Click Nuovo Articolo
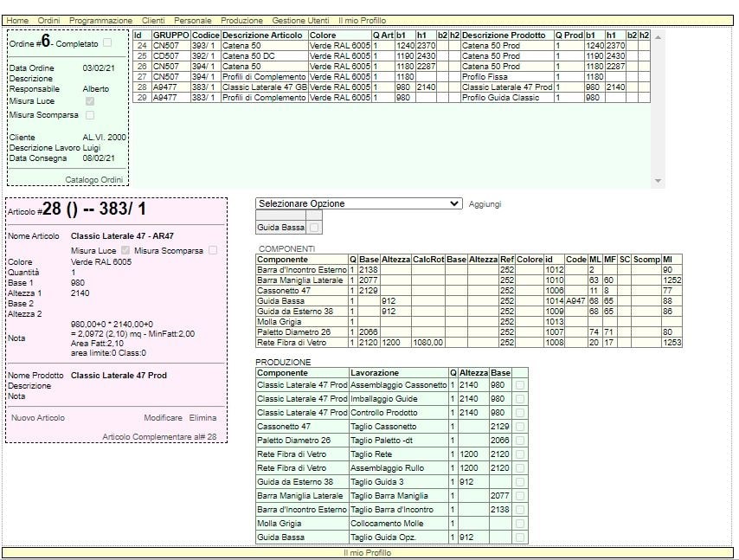The width and height of the screenshot is (739, 560). [x=37, y=418]
